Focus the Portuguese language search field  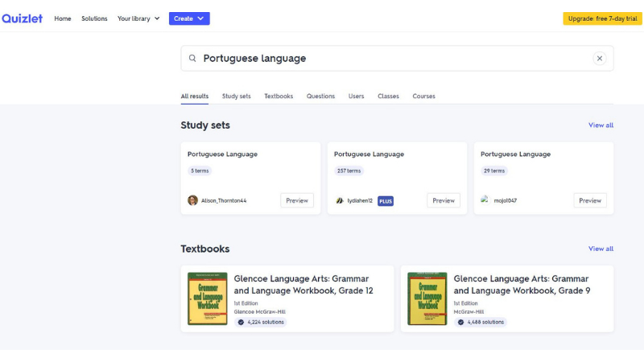click(397, 58)
